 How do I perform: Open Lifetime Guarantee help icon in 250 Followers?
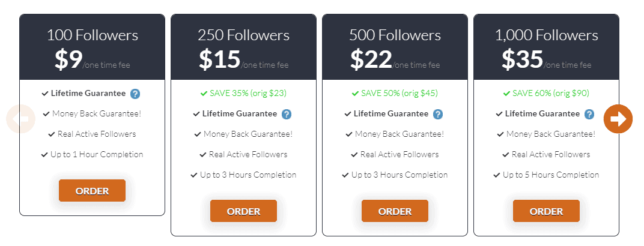(x=287, y=115)
